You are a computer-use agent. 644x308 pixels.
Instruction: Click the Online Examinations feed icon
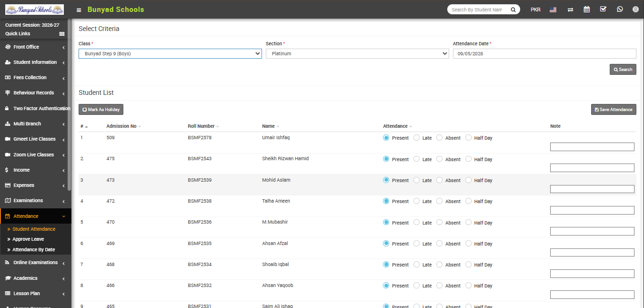click(x=8, y=263)
